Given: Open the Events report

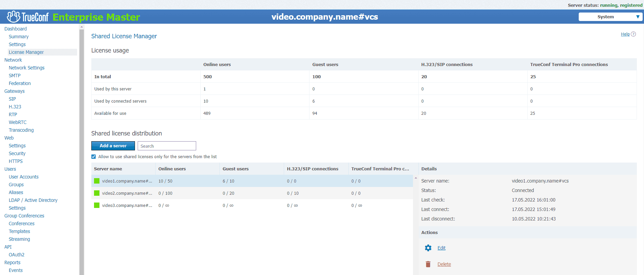Looking at the screenshot, I should pyautogui.click(x=16, y=270).
